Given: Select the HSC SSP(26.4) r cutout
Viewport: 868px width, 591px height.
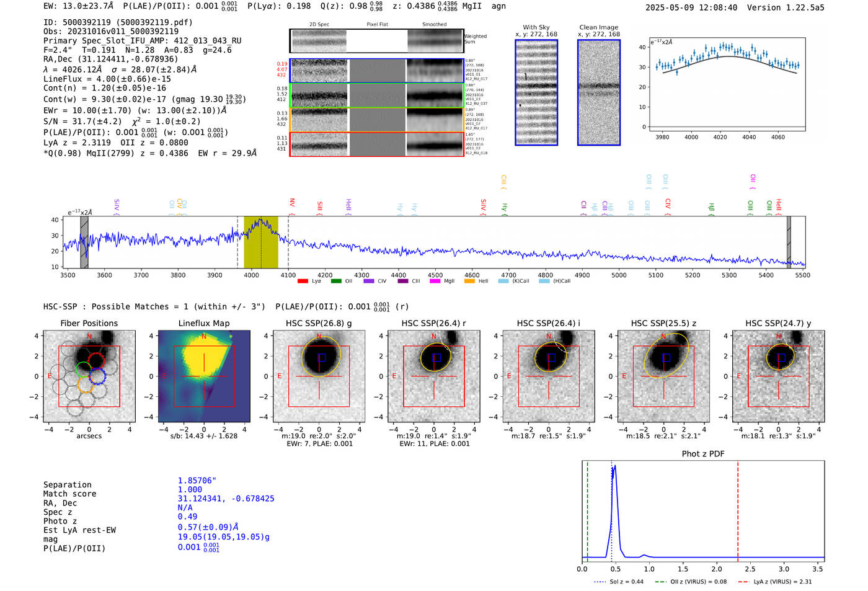Looking at the screenshot, I should click(434, 376).
